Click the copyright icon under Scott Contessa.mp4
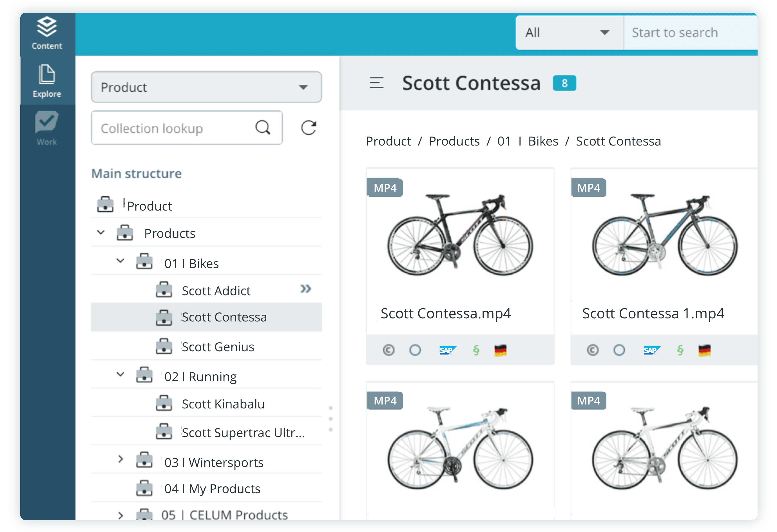 coord(388,350)
